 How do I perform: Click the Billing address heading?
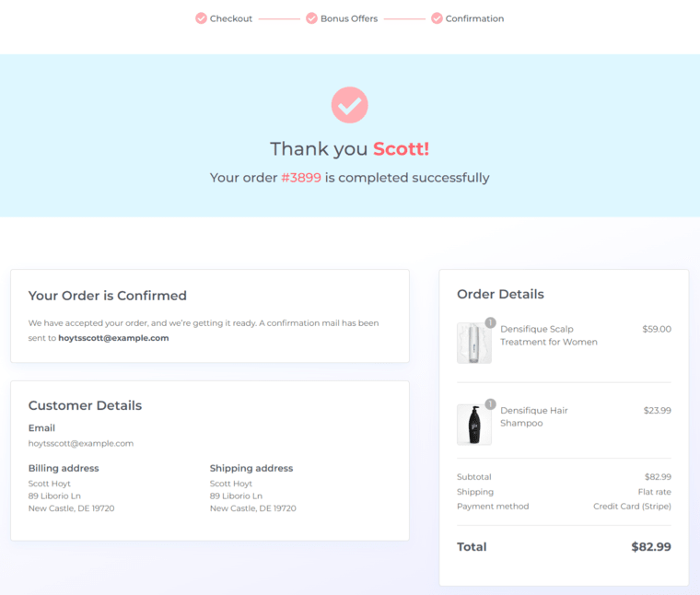pos(64,468)
